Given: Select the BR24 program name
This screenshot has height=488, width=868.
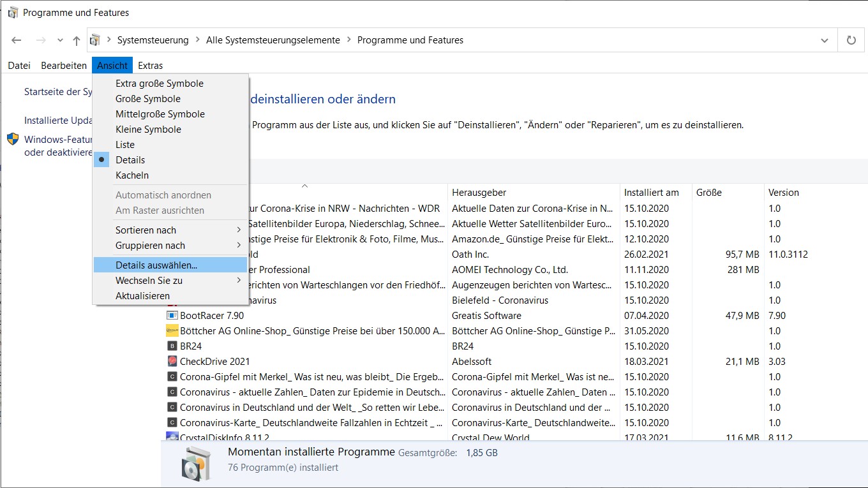Looking at the screenshot, I should [191, 346].
